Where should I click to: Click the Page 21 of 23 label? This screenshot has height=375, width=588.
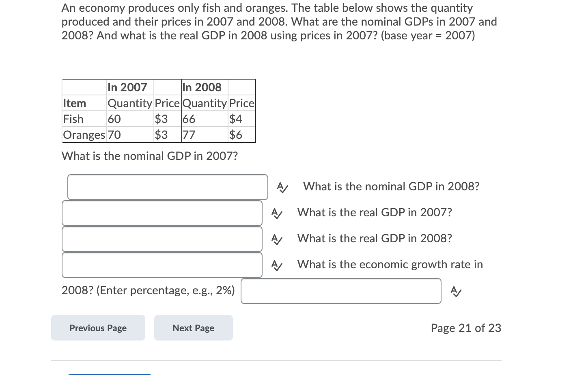point(465,328)
